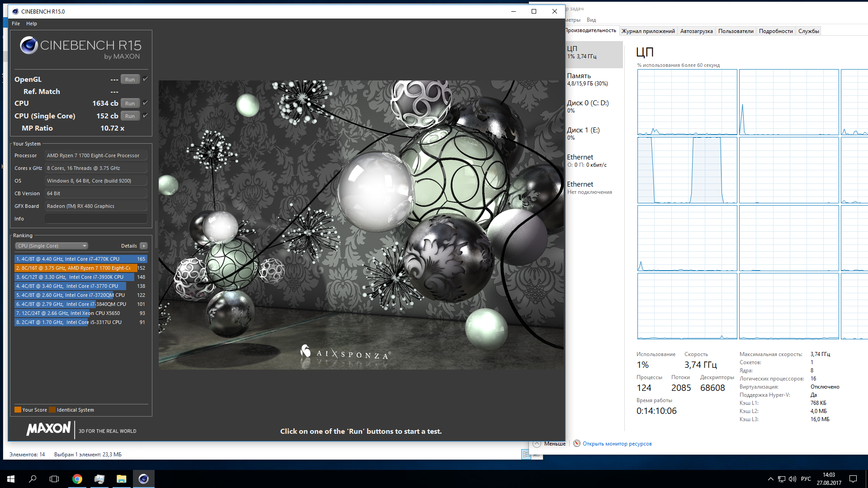The image size is (868, 488).
Task: Toggle the CPU test checkmark
Action: (145, 103)
